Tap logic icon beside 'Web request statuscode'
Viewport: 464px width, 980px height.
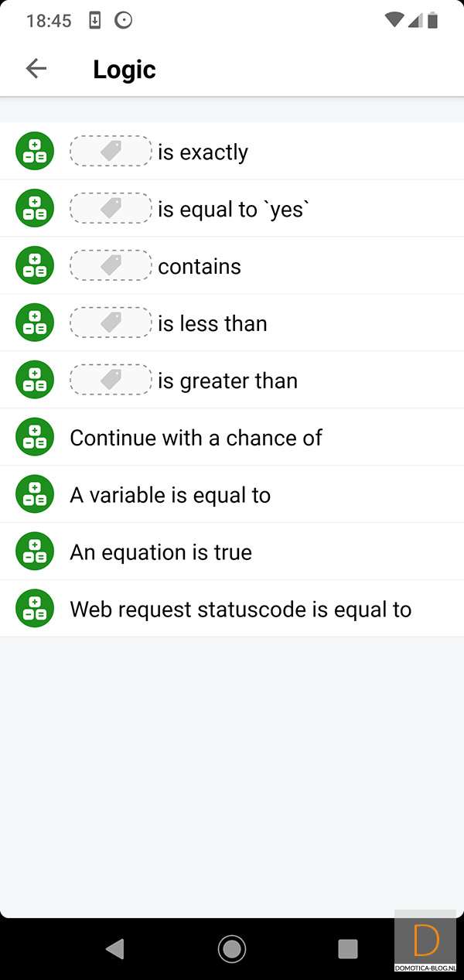point(35,610)
